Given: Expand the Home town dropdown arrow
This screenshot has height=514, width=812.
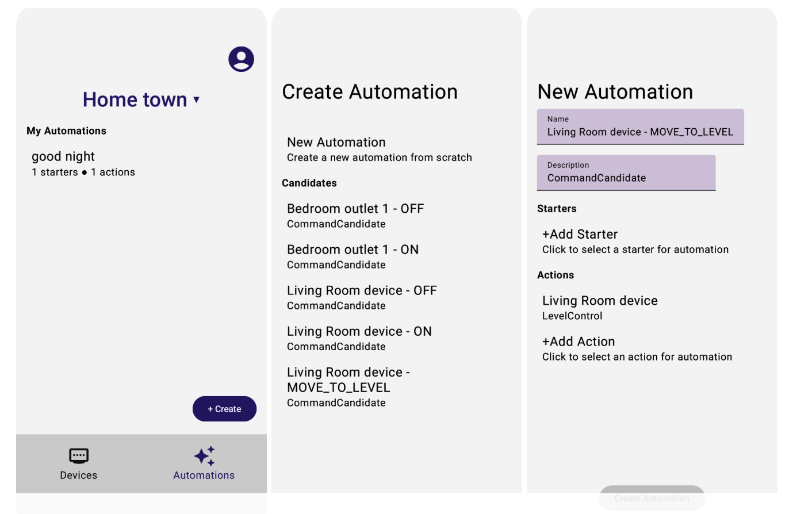Looking at the screenshot, I should pyautogui.click(x=197, y=100).
